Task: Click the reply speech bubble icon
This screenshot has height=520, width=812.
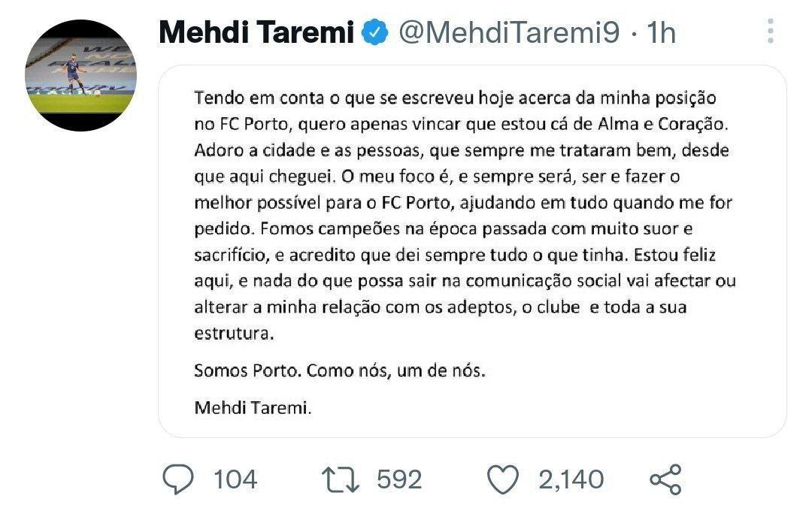Action: pyautogui.click(x=178, y=479)
